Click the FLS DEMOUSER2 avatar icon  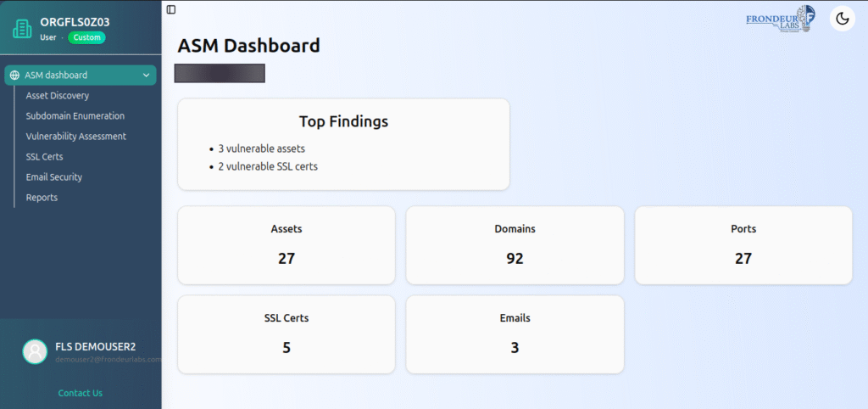point(35,351)
